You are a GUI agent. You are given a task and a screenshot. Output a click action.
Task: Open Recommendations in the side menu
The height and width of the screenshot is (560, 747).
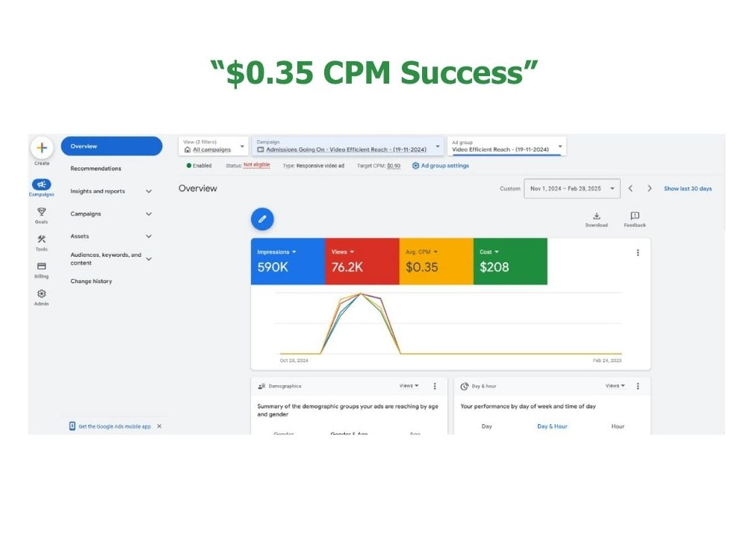pos(96,169)
